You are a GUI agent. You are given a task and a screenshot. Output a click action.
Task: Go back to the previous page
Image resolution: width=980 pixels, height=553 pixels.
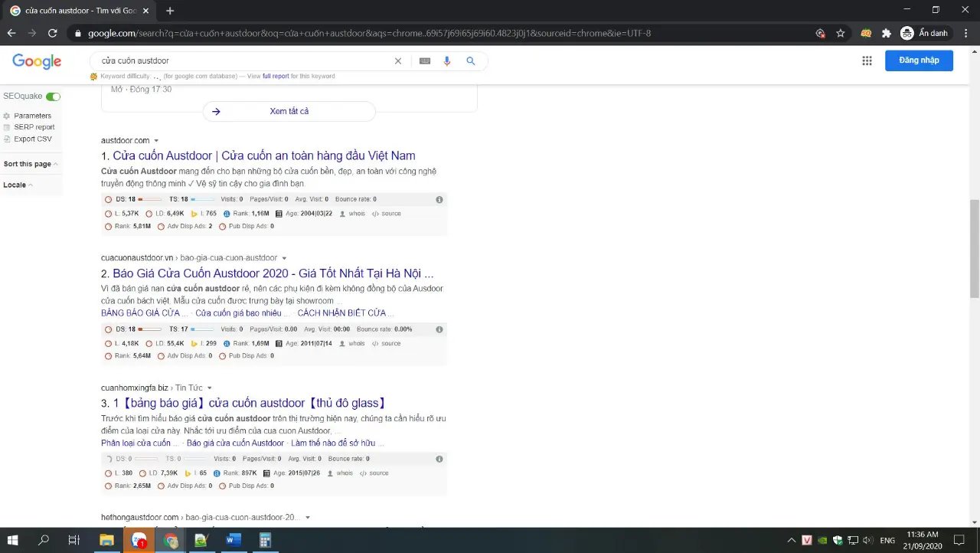[x=11, y=33]
